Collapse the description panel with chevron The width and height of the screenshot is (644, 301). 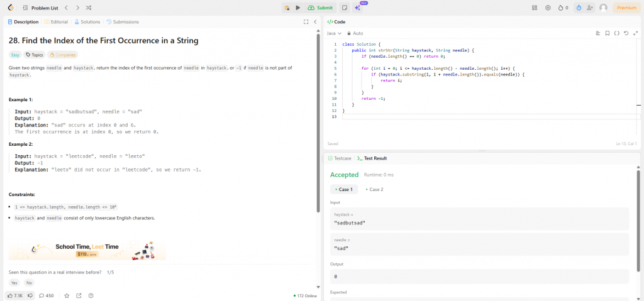tap(315, 21)
